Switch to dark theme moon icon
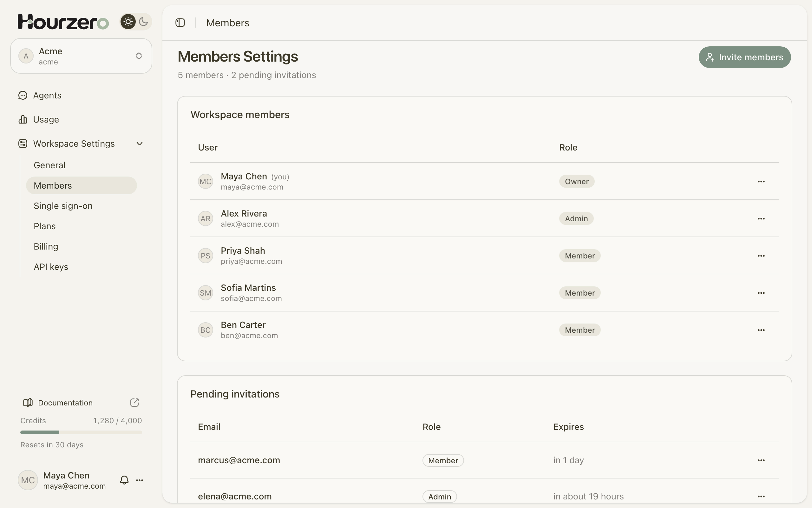 143,22
